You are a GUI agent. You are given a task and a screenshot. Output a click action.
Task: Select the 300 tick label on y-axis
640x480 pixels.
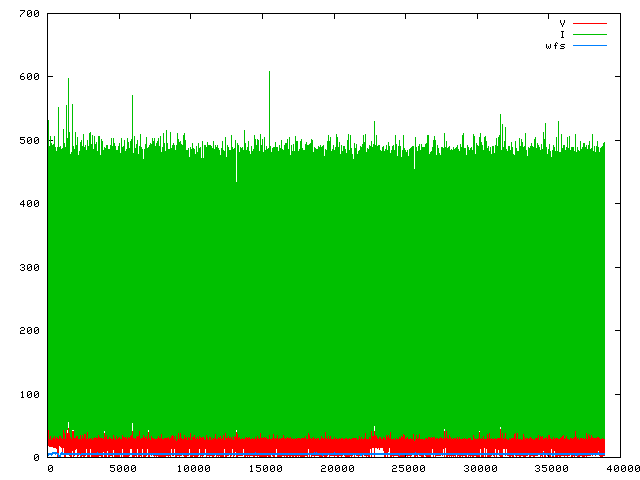click(x=29, y=267)
